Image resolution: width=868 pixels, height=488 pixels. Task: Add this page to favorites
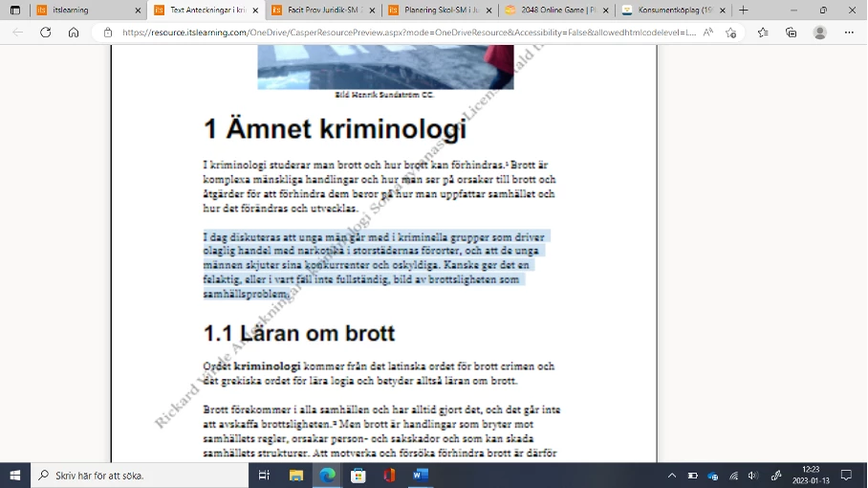coord(730,33)
